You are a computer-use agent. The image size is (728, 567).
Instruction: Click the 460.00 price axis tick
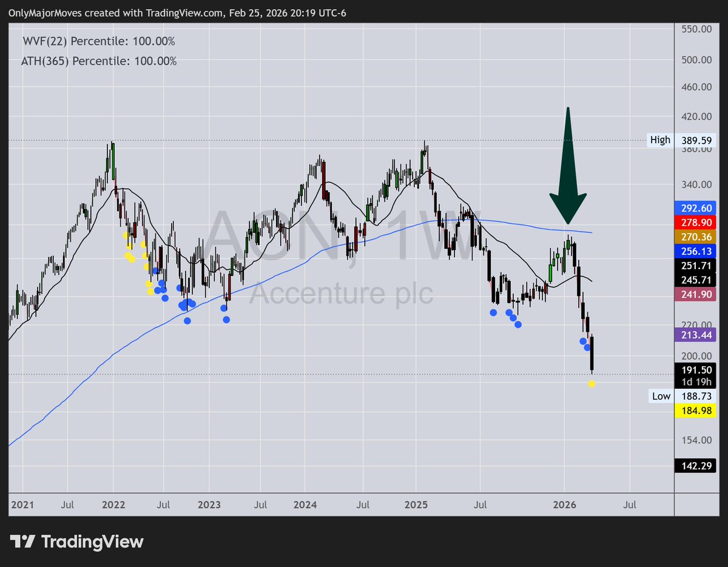(695, 87)
